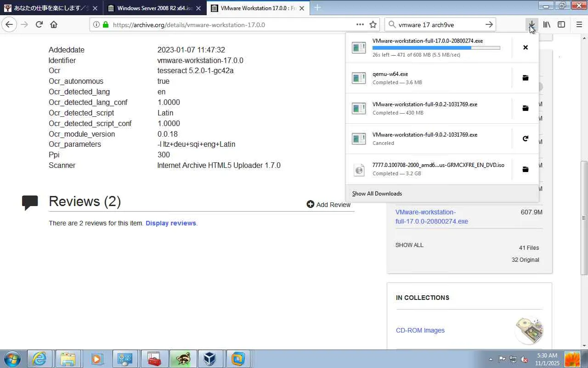The image size is (588, 368).
Task: Click the Ocr_parameters value -l ltz+deu+sqi+eng+Latin
Action: [196, 144]
